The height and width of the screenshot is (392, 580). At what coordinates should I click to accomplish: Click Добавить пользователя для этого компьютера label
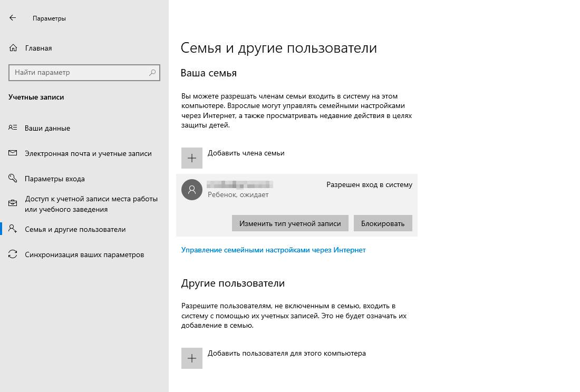point(287,353)
